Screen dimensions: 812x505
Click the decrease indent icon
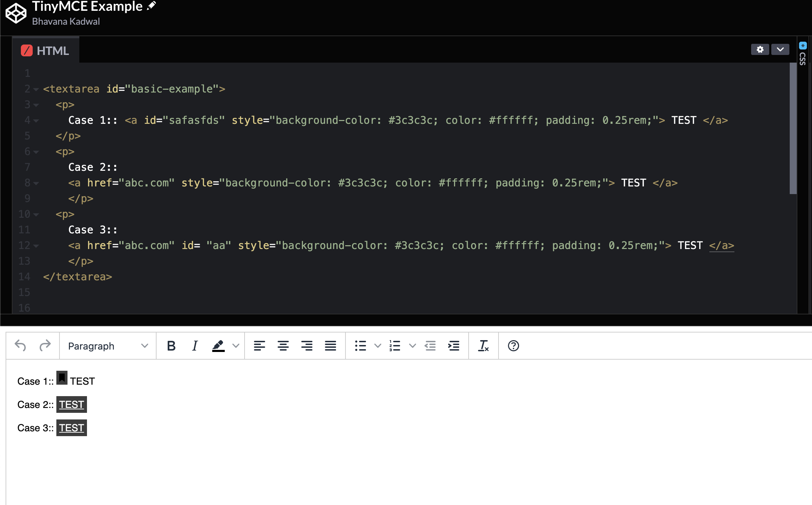pyautogui.click(x=430, y=346)
